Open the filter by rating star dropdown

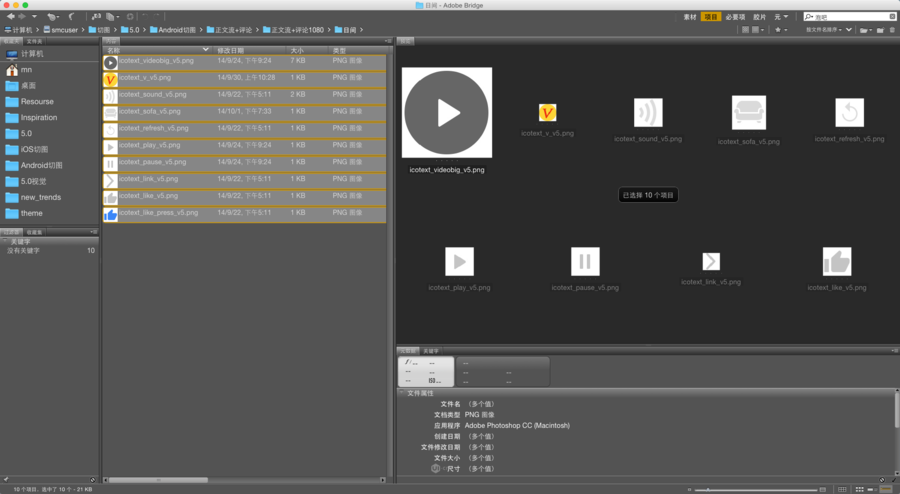click(781, 30)
